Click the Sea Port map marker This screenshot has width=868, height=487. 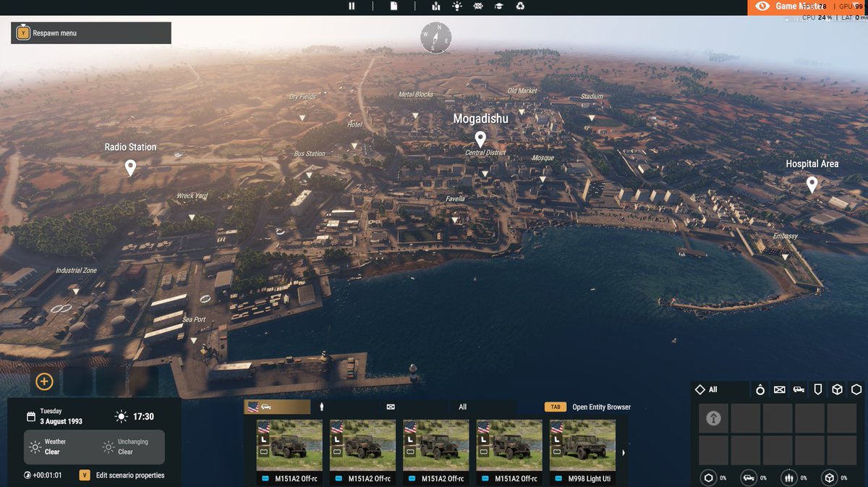tap(194, 340)
